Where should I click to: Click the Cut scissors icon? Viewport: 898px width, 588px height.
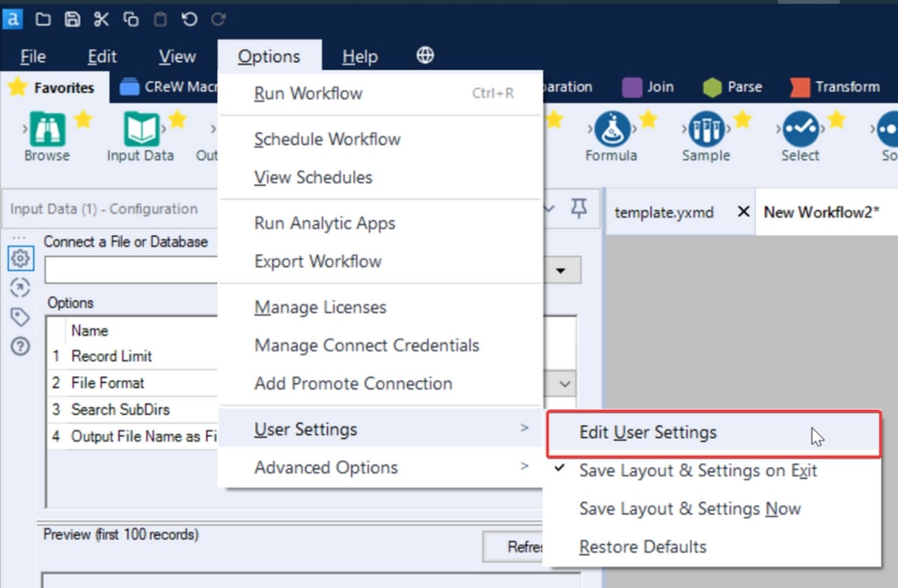[x=101, y=19]
